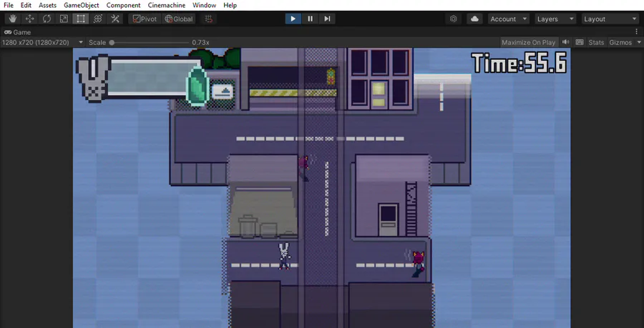This screenshot has width=644, height=328.
Task: Open the Gizmos dropdown arrow
Action: [639, 42]
